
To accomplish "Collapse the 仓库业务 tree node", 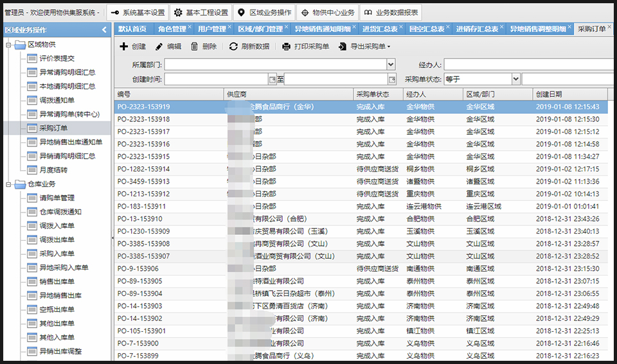I will tap(9, 184).
